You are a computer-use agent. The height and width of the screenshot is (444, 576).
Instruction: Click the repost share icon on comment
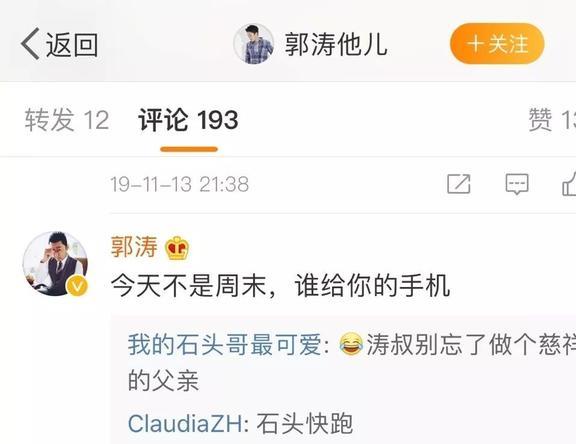458,184
